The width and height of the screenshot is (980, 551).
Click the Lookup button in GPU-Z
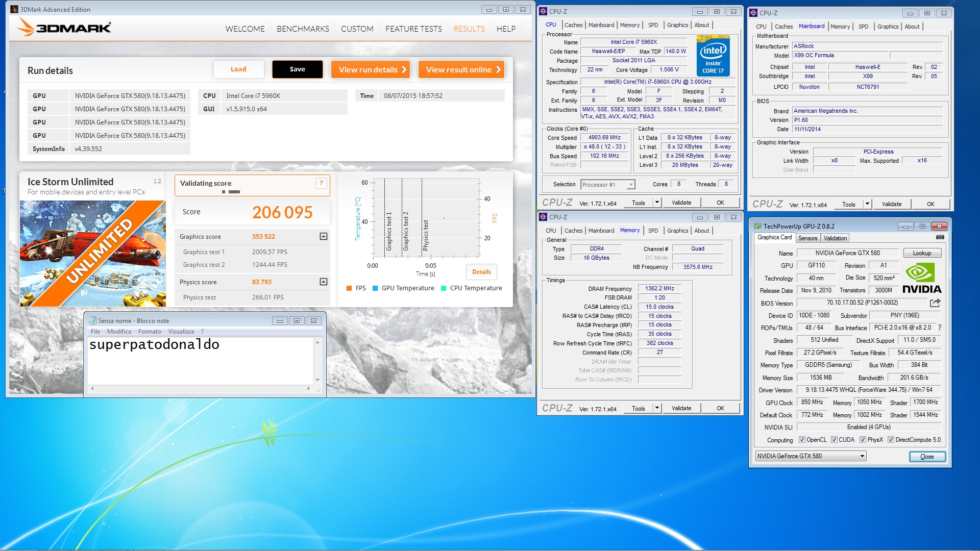click(922, 253)
